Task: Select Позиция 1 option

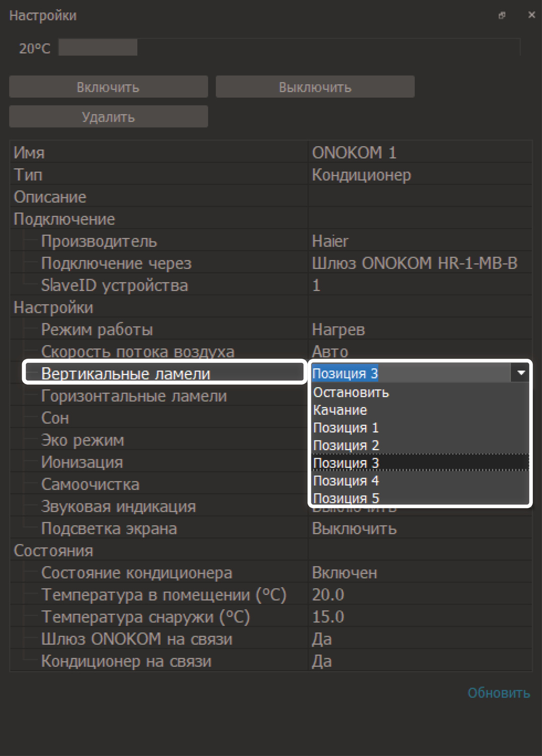Action: (346, 428)
